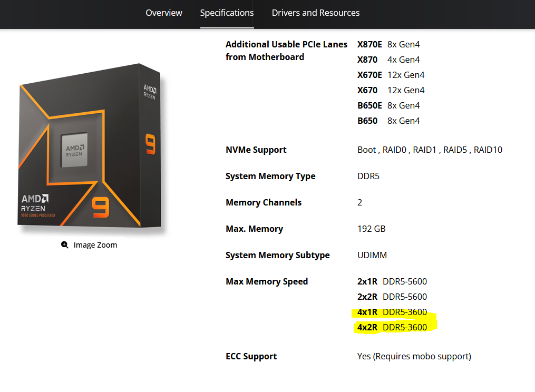Click "DDR5-5600" speed beside 2x2R
The width and height of the screenshot is (535, 392).
(405, 297)
